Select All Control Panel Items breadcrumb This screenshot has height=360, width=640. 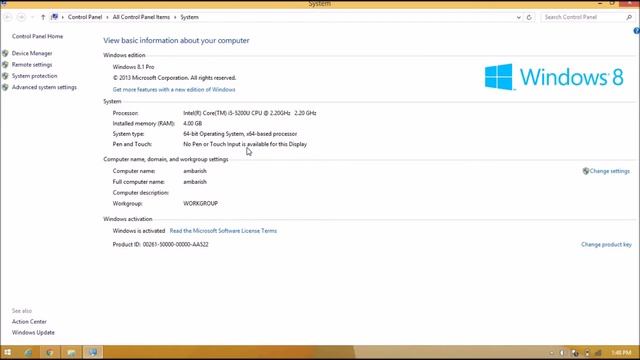(141, 17)
